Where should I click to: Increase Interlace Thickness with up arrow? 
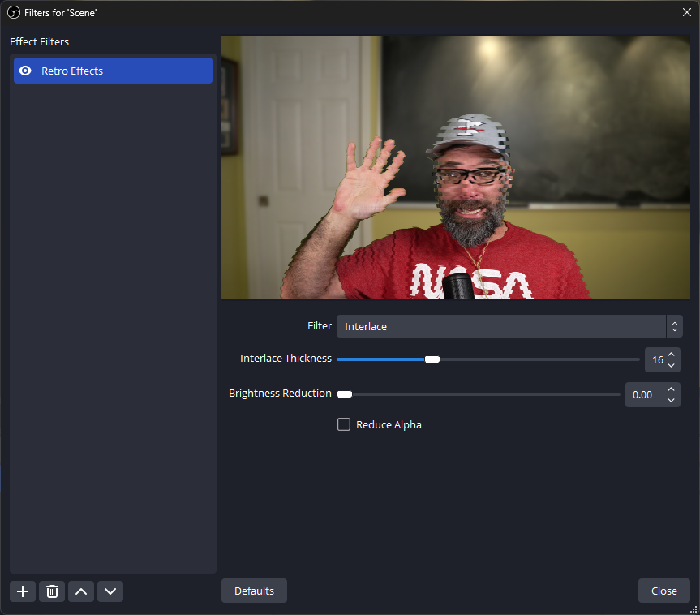672,355
